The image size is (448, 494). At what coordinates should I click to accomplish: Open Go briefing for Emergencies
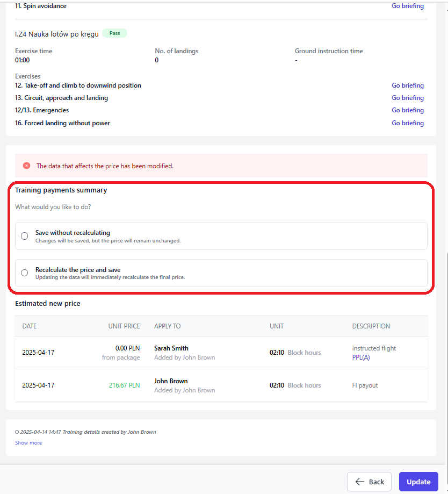point(408,110)
